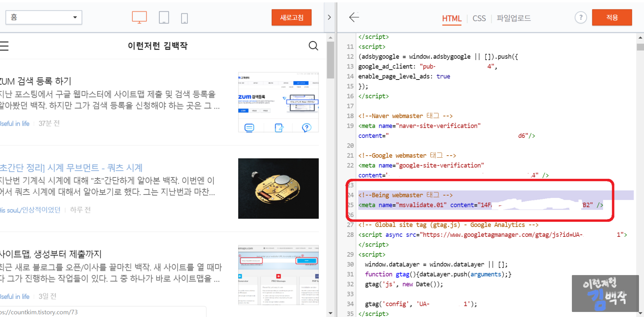This screenshot has height=317, width=644.
Task: Open the post ZUM 검색 등록 하기
Action: (x=36, y=81)
